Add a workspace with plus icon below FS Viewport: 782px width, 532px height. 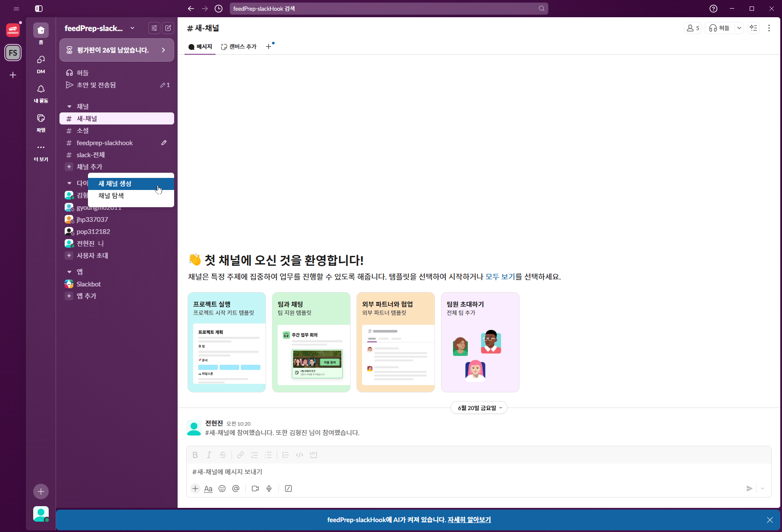point(13,75)
